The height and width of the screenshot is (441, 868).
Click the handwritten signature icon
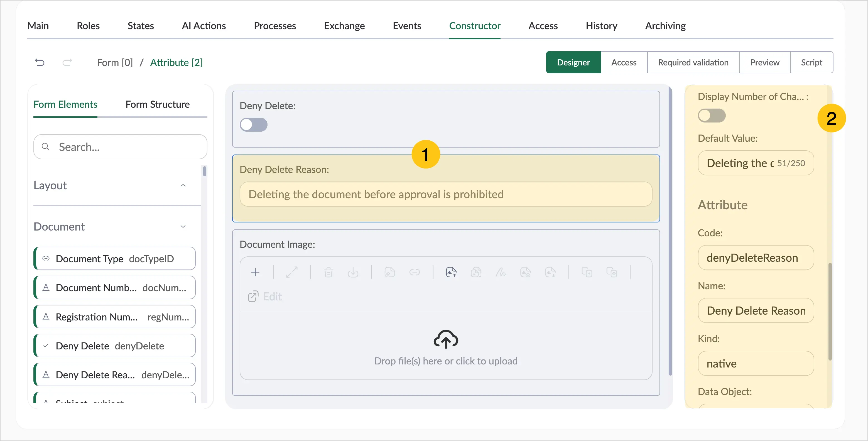(501, 272)
